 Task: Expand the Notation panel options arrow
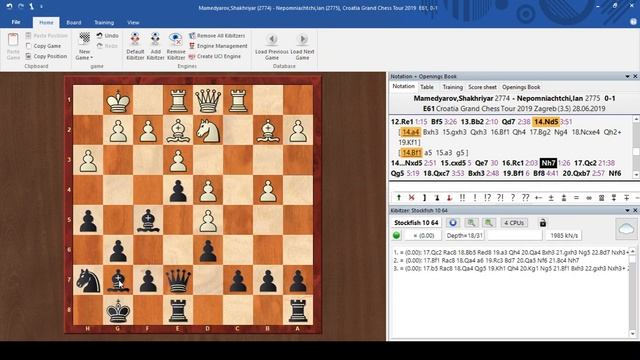627,76
